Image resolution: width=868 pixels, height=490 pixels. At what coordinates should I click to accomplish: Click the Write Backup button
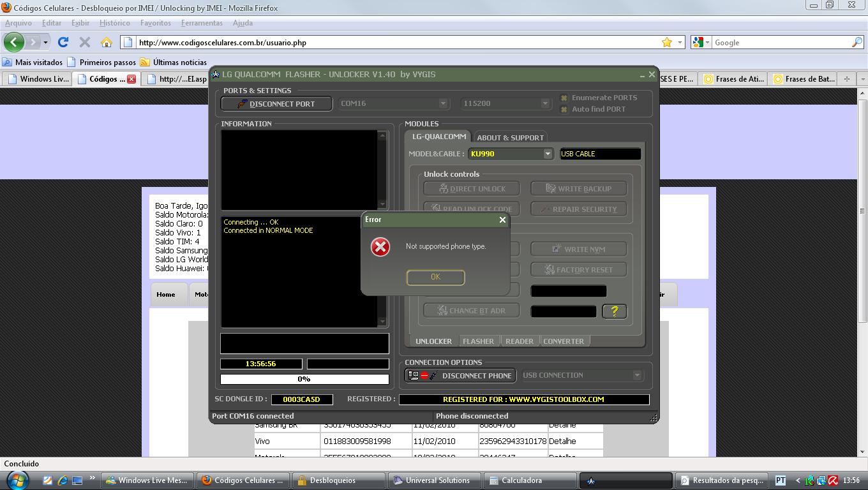pos(578,189)
